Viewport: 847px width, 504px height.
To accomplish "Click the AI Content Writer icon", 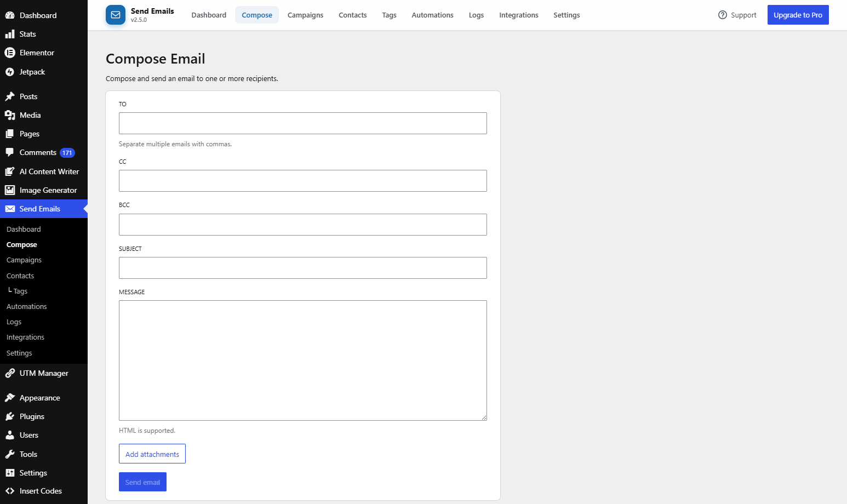I will tap(10, 171).
